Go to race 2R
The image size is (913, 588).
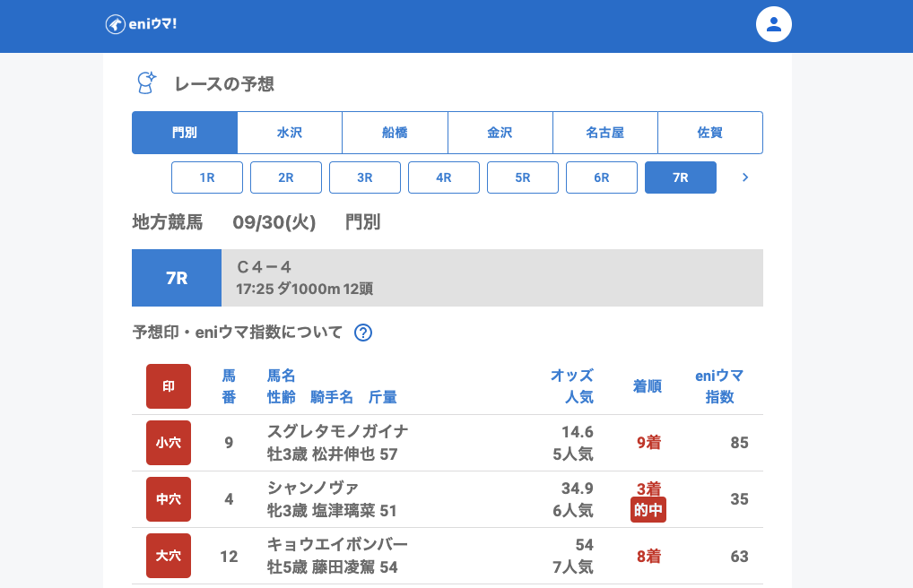[x=286, y=177]
